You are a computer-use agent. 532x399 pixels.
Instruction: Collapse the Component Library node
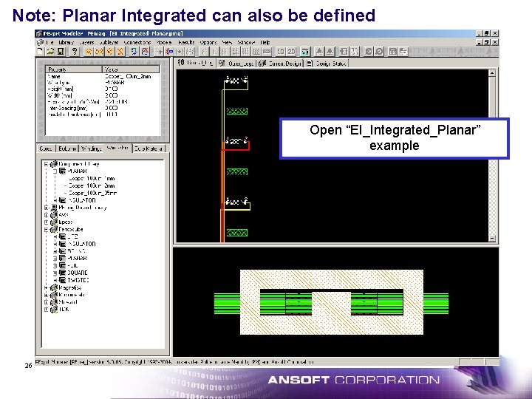pyautogui.click(x=47, y=164)
